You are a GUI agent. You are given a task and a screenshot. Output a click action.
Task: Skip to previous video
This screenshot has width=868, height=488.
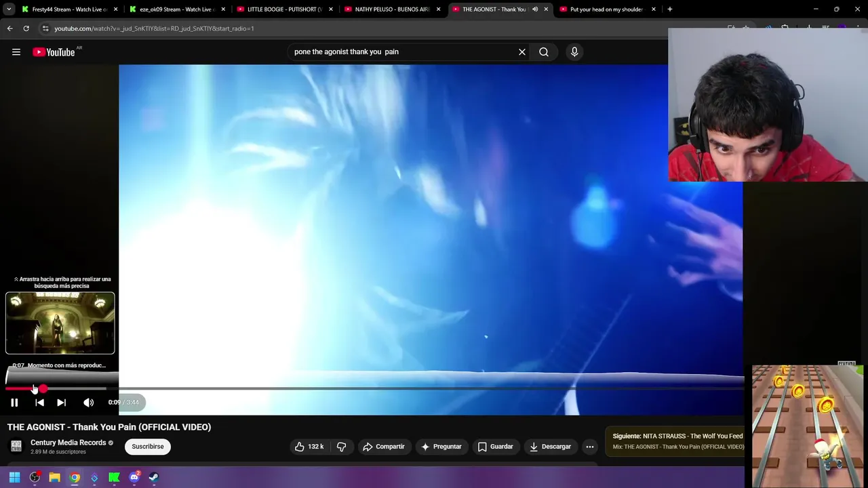(x=39, y=403)
